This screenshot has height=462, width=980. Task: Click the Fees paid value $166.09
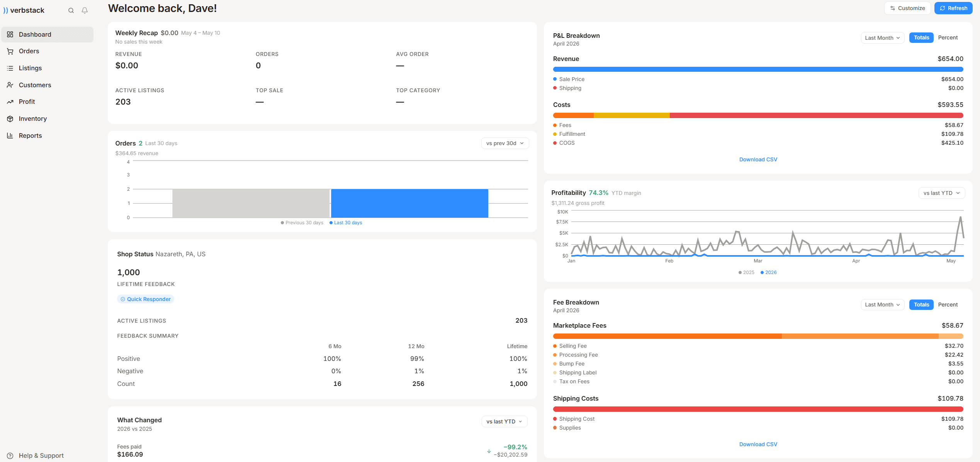tap(130, 454)
